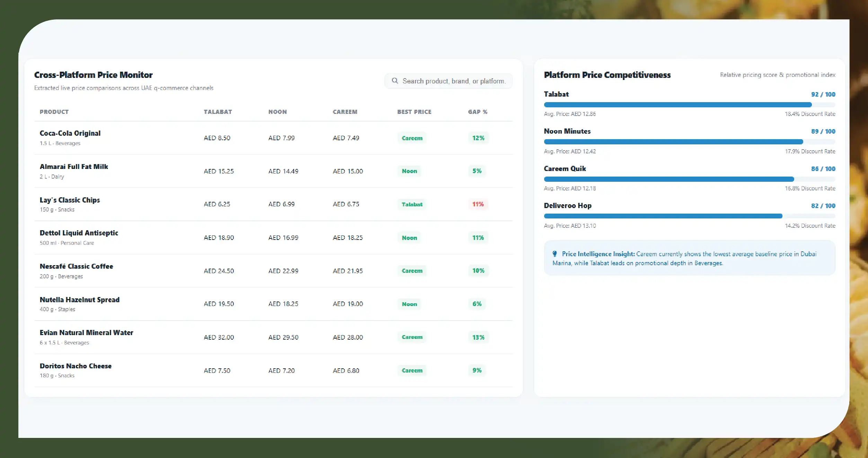The image size is (868, 458).
Task: Click Talabat price AED 8.50 for Coca-Cola
Action: point(217,138)
